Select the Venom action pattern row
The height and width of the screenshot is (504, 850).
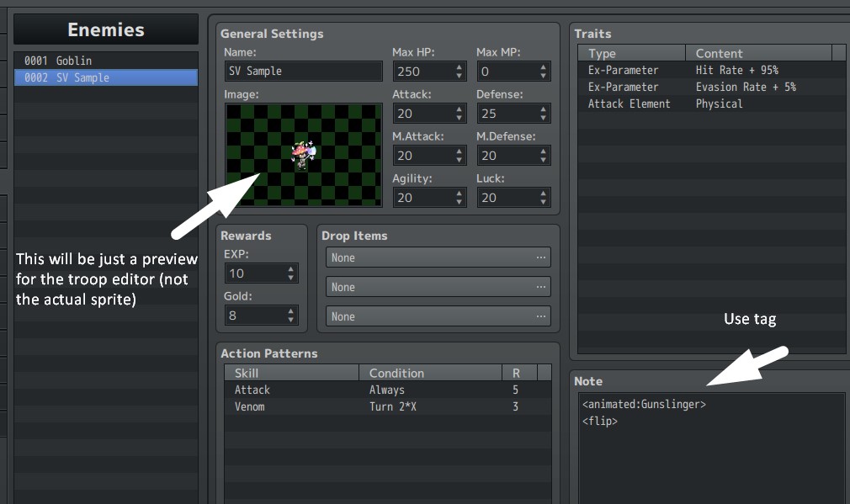click(388, 406)
